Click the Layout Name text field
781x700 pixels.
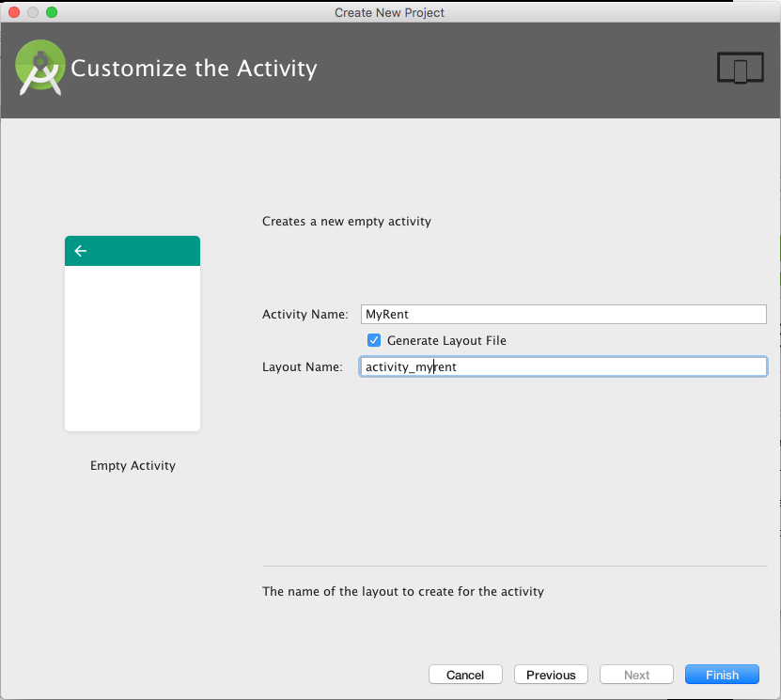(x=563, y=366)
